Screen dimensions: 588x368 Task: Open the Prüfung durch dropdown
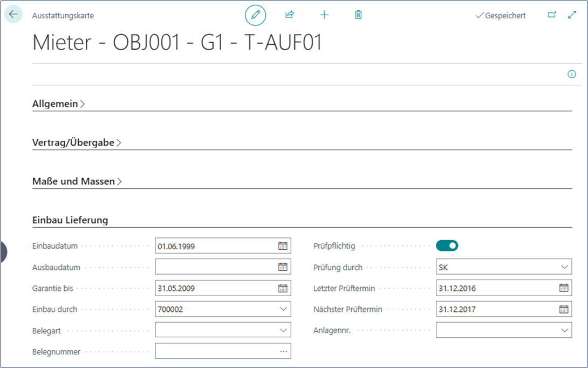click(x=564, y=267)
